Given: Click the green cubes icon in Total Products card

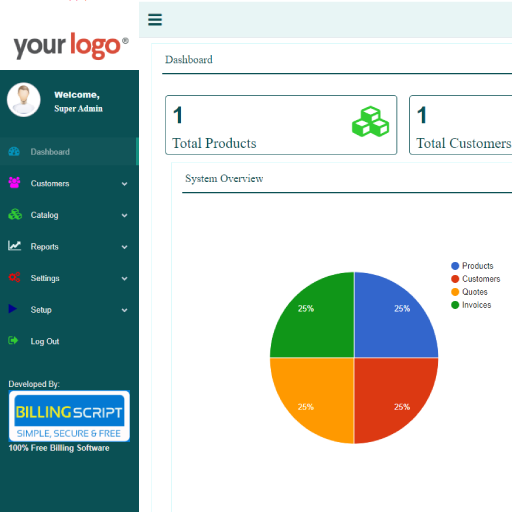Looking at the screenshot, I should [370, 121].
